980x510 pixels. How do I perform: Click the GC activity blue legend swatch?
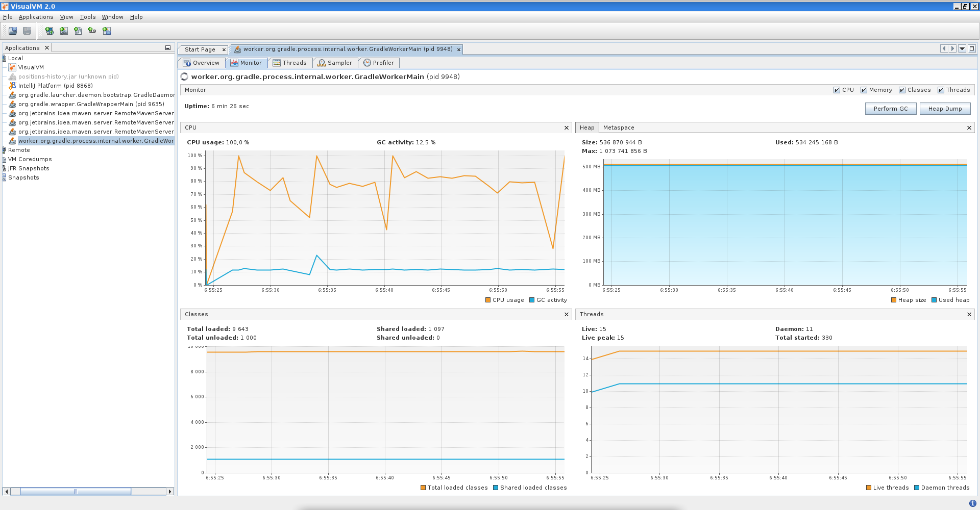532,300
